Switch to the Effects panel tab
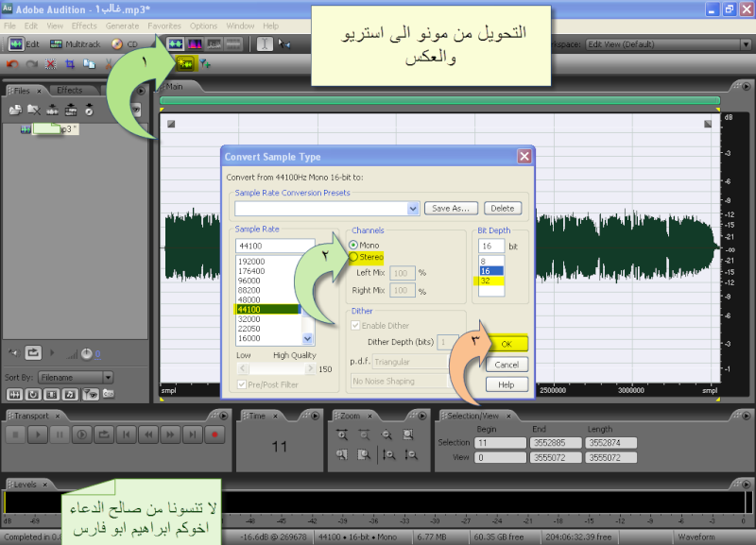756x545 pixels. (70, 91)
